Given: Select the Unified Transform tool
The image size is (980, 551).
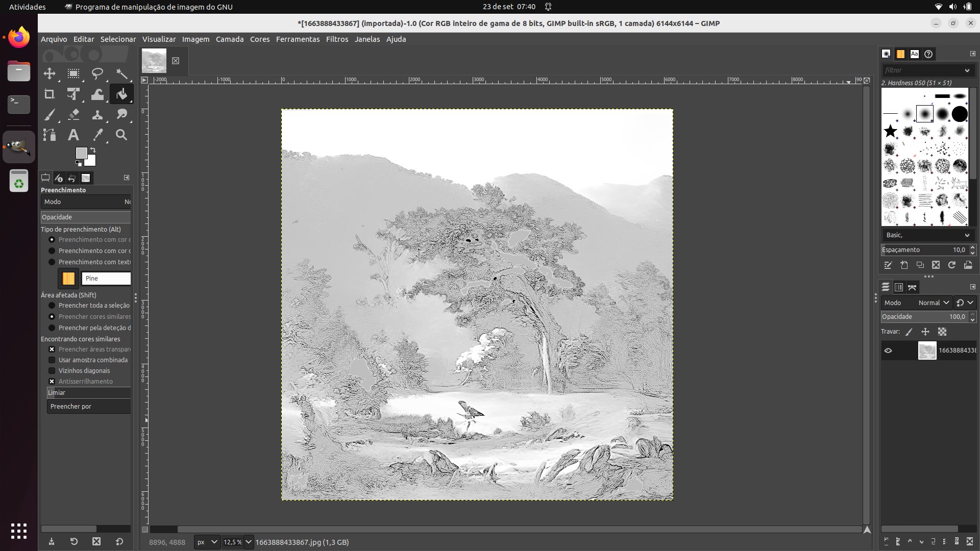Looking at the screenshot, I should point(73,94).
